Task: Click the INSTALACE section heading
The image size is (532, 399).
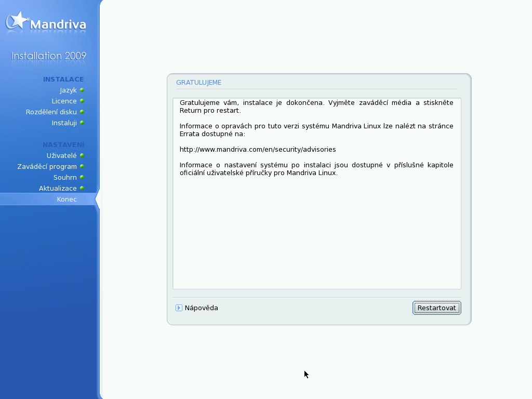Action: pyautogui.click(x=63, y=79)
